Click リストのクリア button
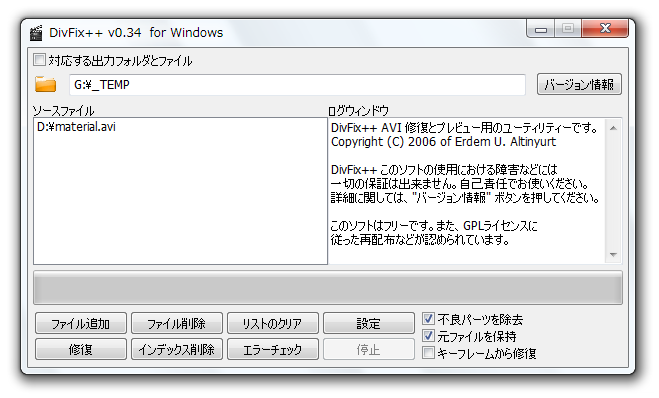Screen dimensions: 659x398 [272, 323]
